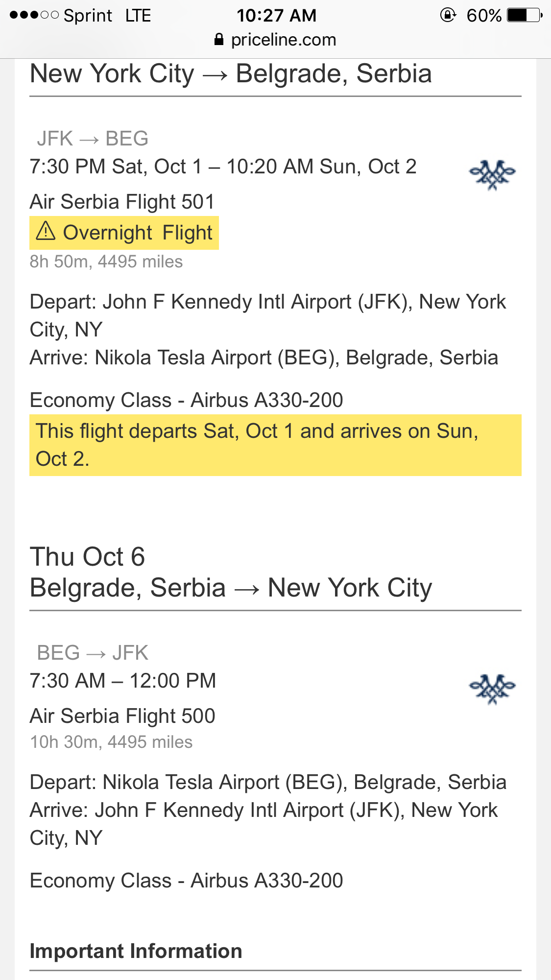Tap the 8h 50m, 4495 miles duration text

(x=106, y=262)
